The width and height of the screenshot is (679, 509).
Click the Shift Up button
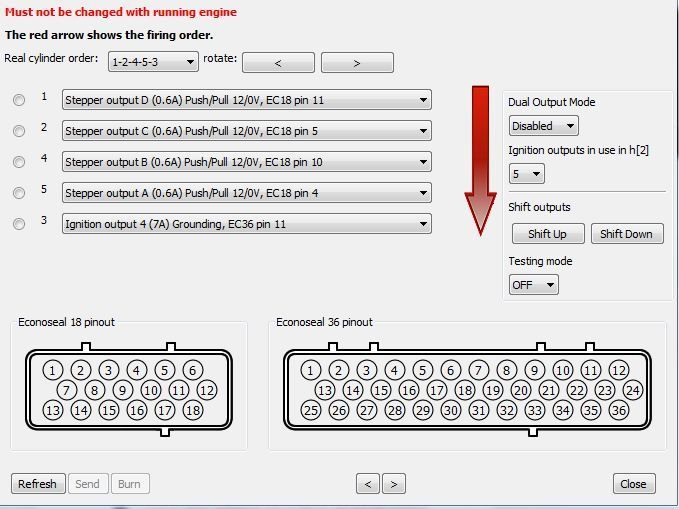(x=548, y=234)
